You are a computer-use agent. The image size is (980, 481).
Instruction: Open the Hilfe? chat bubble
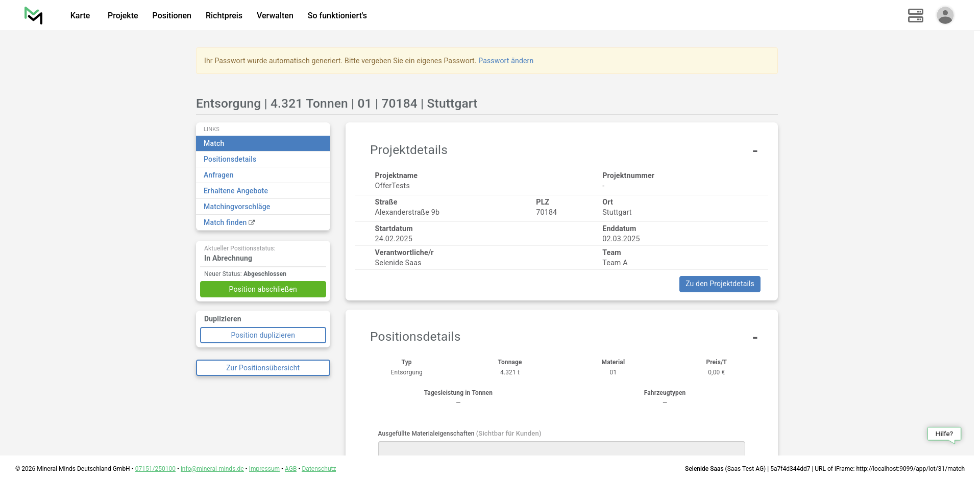click(x=944, y=434)
